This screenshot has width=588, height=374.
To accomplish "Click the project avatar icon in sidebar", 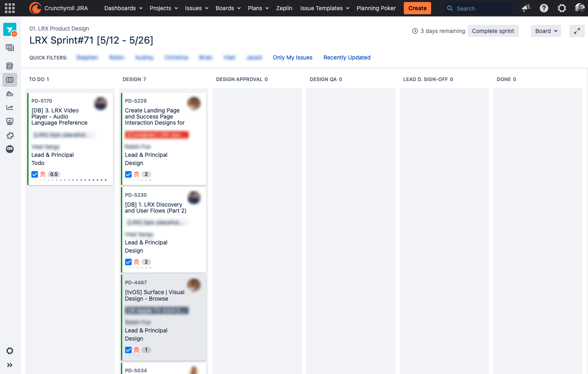I will coord(10,29).
